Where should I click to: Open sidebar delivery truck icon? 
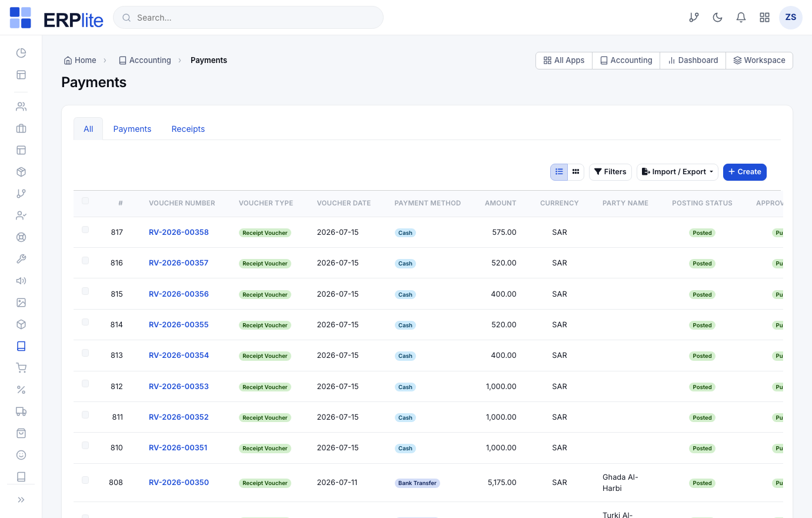point(21,411)
